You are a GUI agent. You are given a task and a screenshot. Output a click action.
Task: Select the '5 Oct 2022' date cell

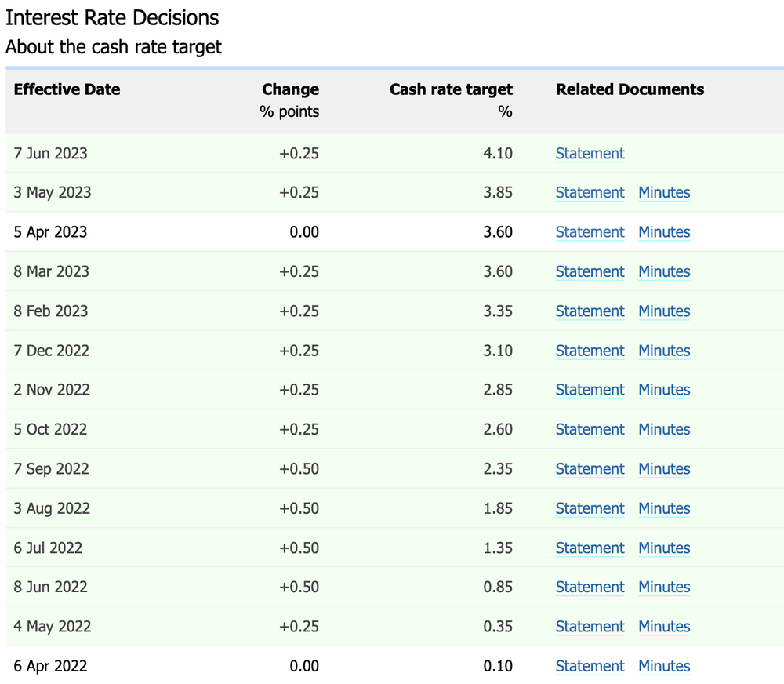click(50, 429)
